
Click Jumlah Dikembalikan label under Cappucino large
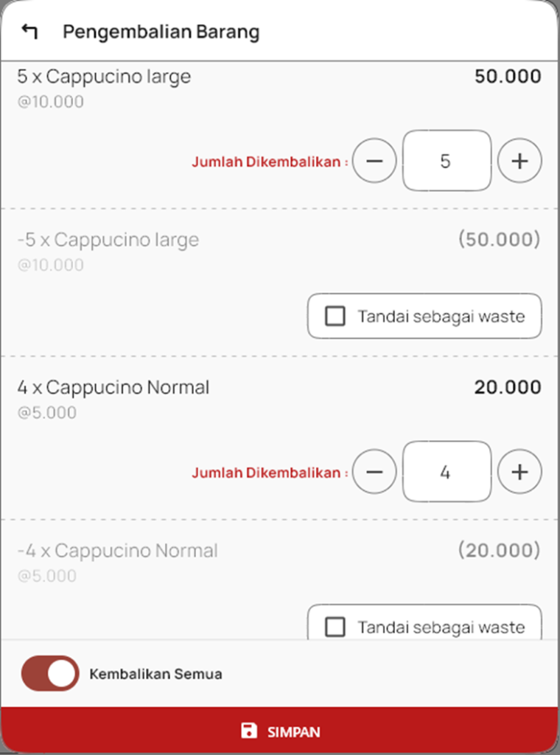click(270, 162)
